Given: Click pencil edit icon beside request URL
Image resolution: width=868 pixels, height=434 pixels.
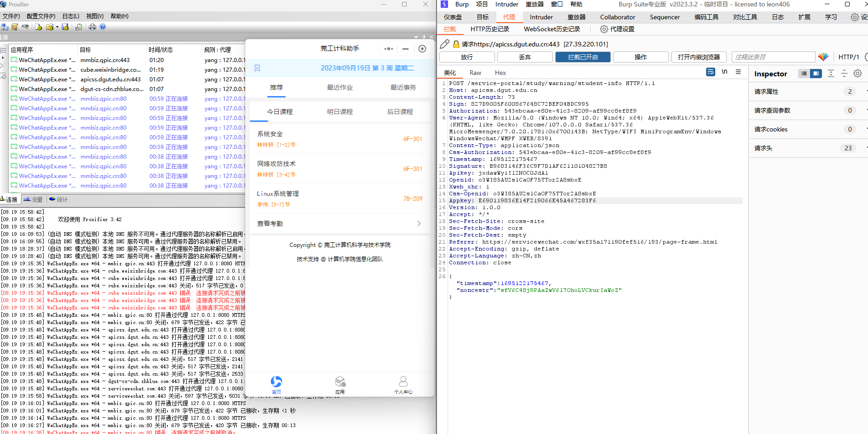Looking at the screenshot, I should (x=445, y=44).
